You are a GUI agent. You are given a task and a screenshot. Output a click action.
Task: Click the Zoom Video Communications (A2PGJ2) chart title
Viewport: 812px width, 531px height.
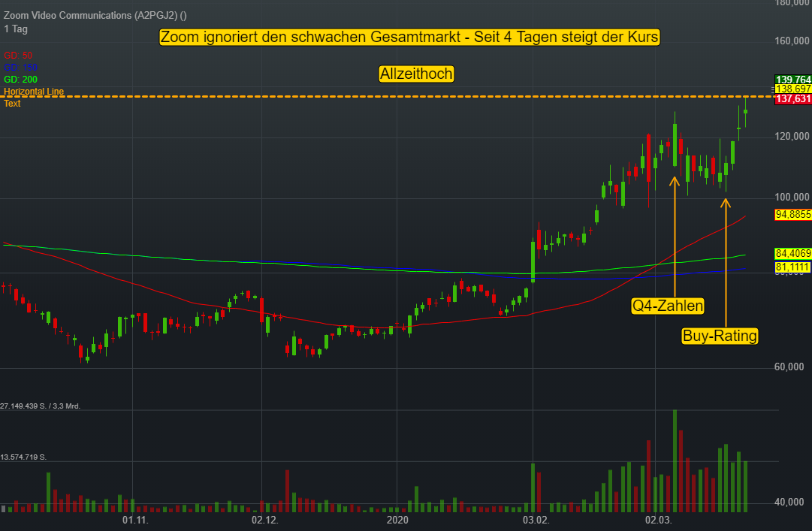coord(95,16)
